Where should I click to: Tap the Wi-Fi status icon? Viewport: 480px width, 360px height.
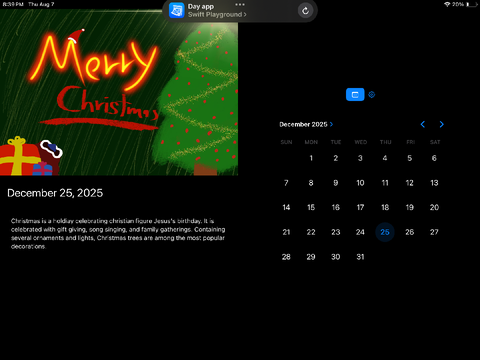point(447,4)
